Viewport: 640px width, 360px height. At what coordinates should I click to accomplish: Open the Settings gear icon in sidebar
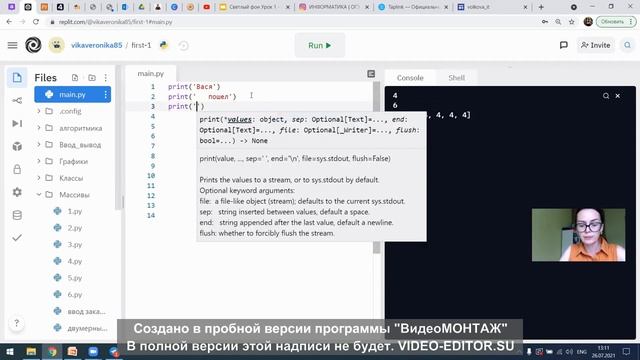pyautogui.click(x=17, y=192)
